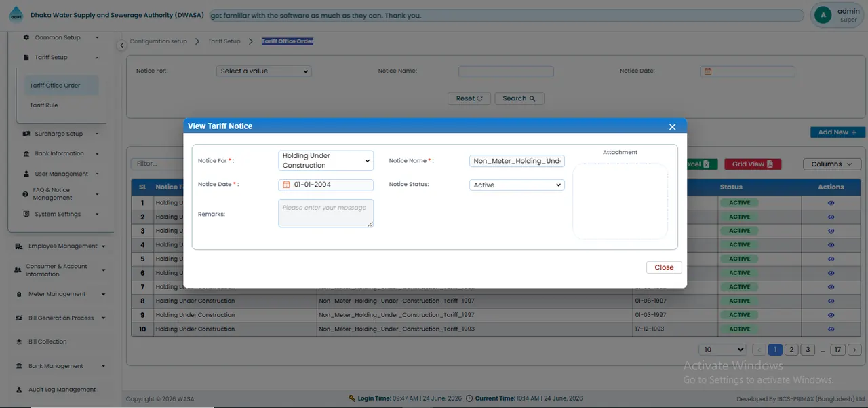Click the Employee Management icon
The image size is (868, 408).
(20, 246)
